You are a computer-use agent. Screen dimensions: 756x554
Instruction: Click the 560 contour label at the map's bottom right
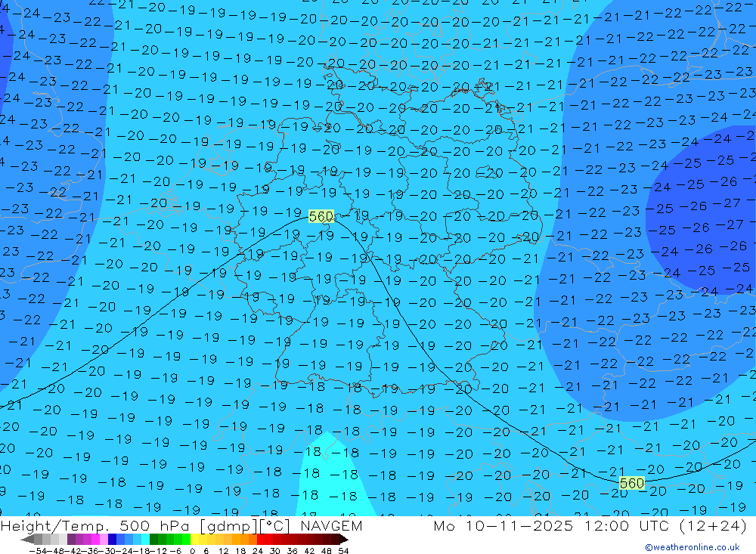(631, 483)
